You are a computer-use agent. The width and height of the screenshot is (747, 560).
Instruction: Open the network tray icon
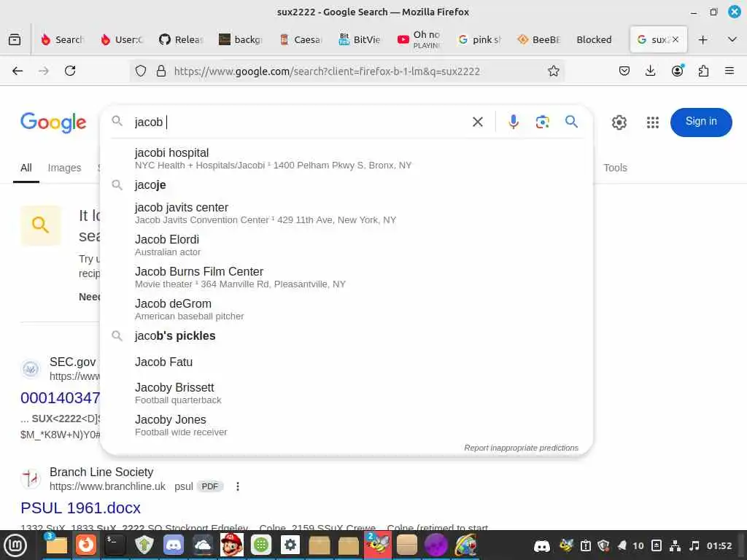(x=675, y=545)
